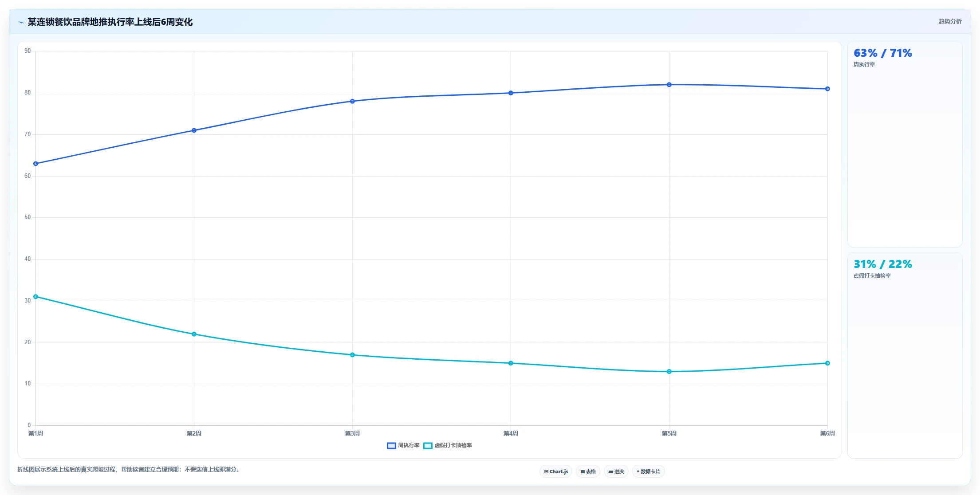Click the y-axis value 30
The image size is (980, 495).
point(28,301)
